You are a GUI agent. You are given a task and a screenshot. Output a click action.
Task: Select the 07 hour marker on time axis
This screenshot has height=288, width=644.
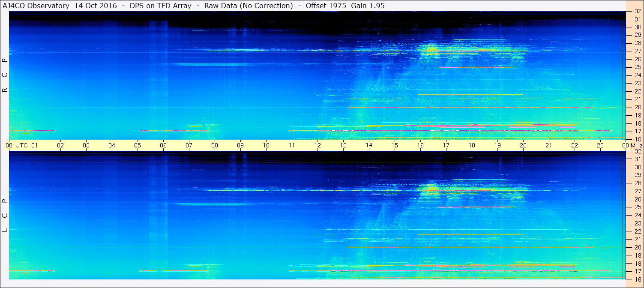coord(189,145)
